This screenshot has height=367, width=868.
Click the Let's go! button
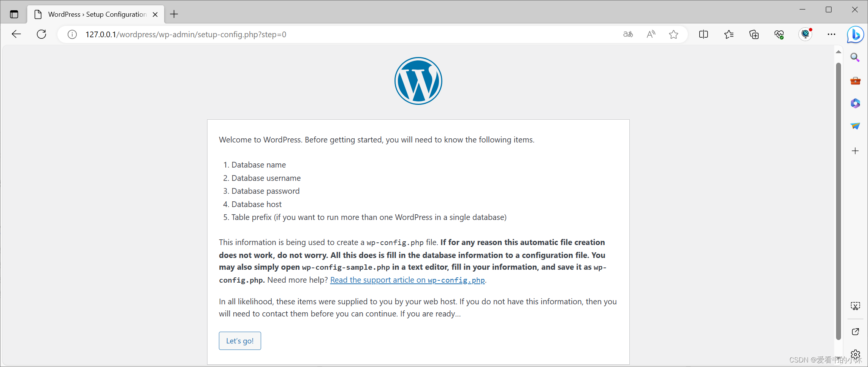[240, 341]
